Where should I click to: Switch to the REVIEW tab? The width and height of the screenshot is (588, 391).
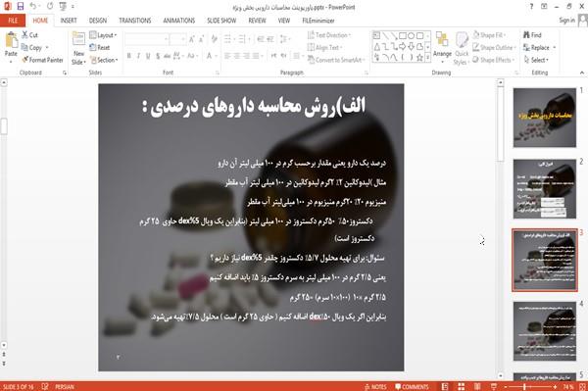(x=257, y=21)
